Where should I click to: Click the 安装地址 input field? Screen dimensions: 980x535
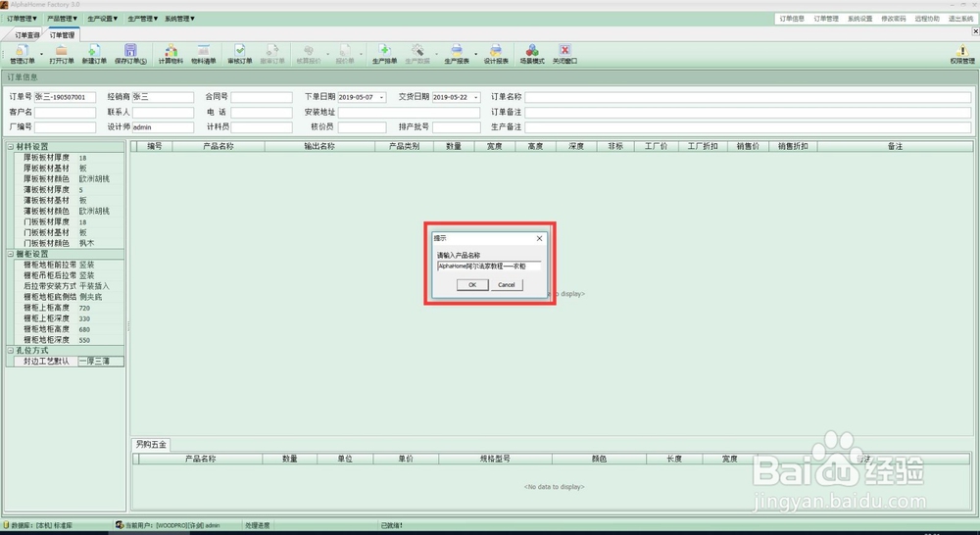(409, 113)
